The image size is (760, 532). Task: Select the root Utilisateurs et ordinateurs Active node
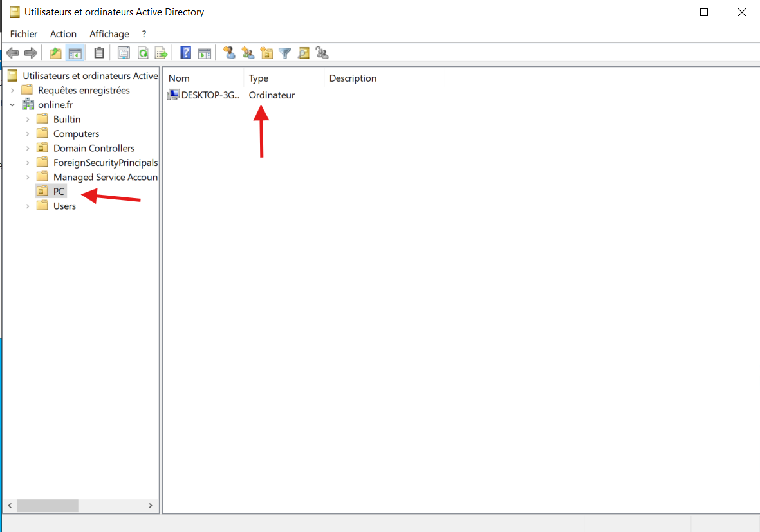(x=90, y=76)
